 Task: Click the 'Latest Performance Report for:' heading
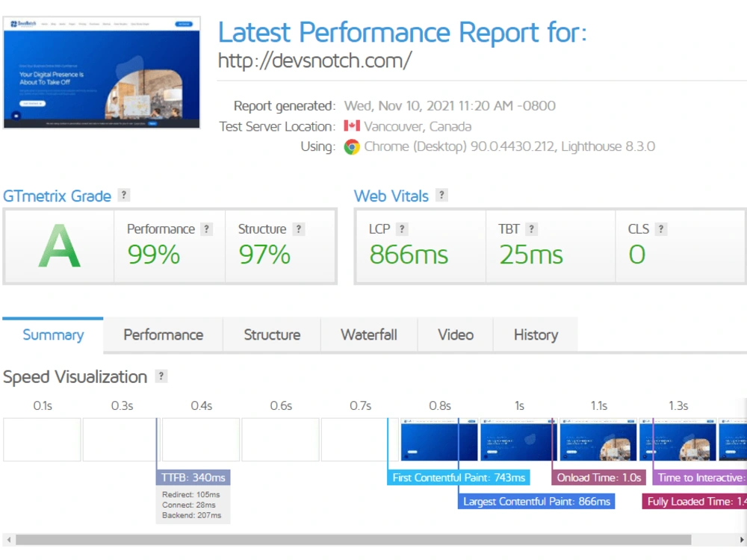(x=402, y=32)
